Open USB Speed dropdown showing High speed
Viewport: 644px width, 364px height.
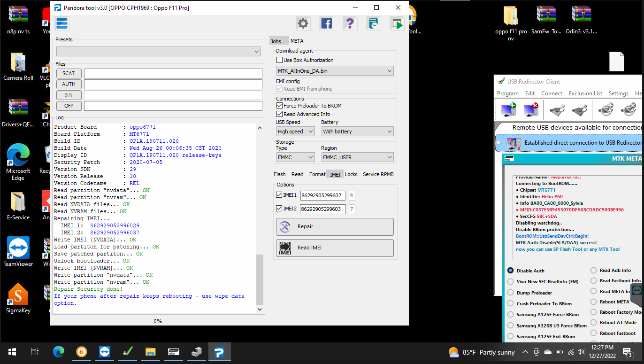[295, 132]
